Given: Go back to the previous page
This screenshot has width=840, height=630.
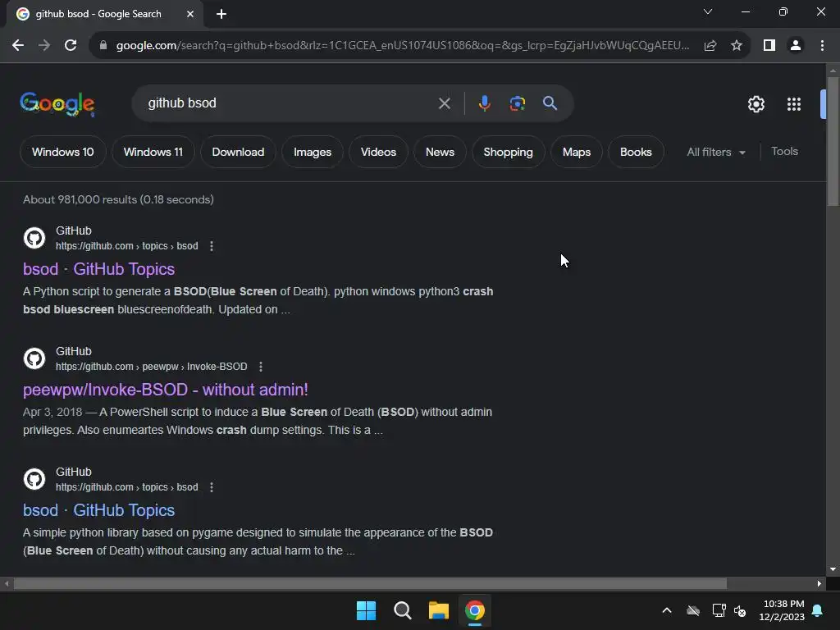Looking at the screenshot, I should pos(18,46).
